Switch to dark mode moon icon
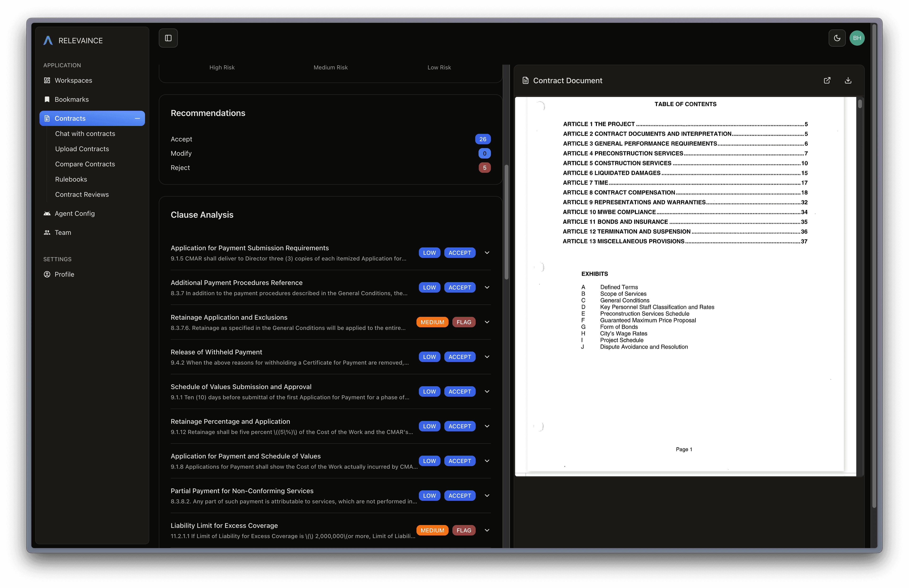 click(x=837, y=38)
